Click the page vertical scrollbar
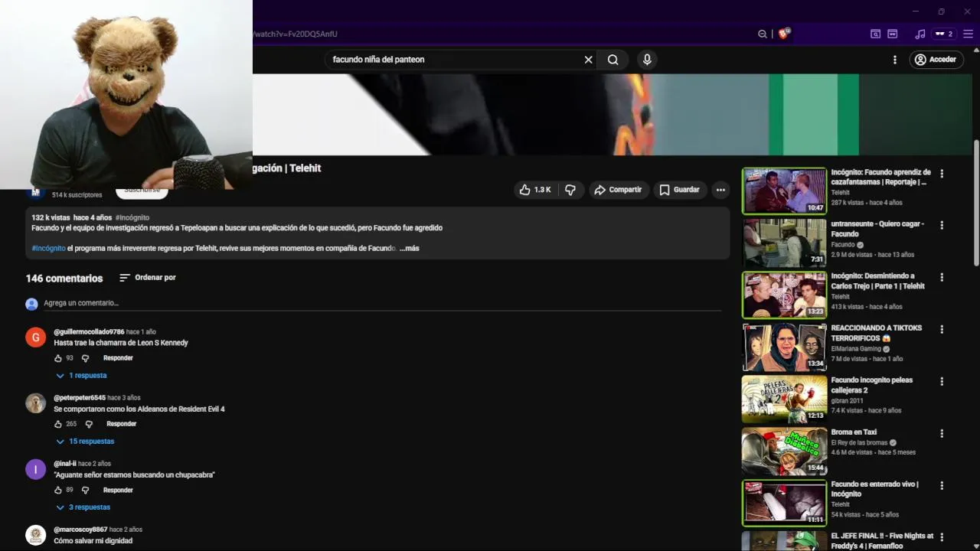The width and height of the screenshot is (980, 551). point(976,204)
